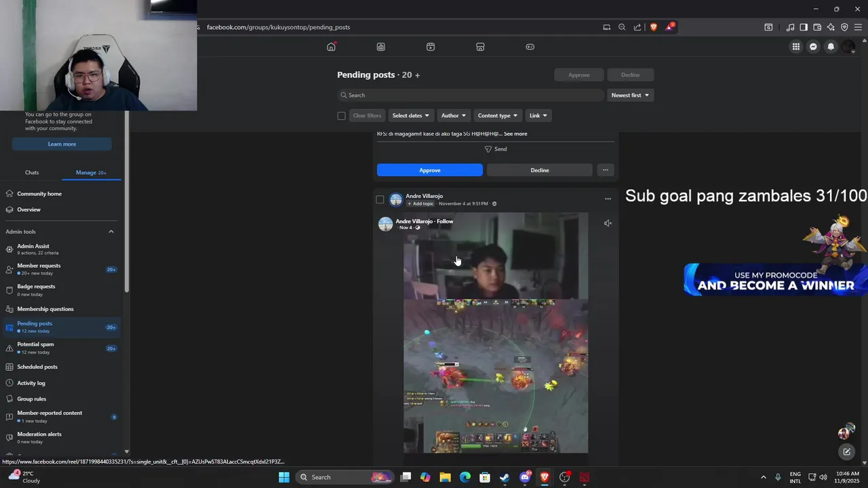Open Brave Leo AI sparkle icon
Viewport: 868px width, 488px height.
point(831,27)
